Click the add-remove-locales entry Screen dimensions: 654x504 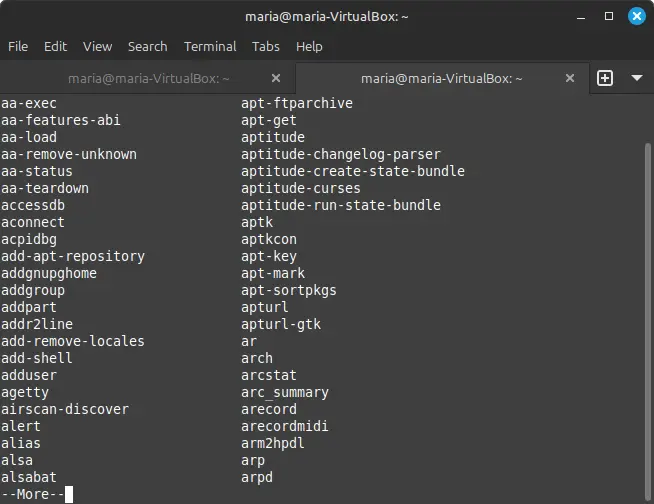pyautogui.click(x=73, y=341)
